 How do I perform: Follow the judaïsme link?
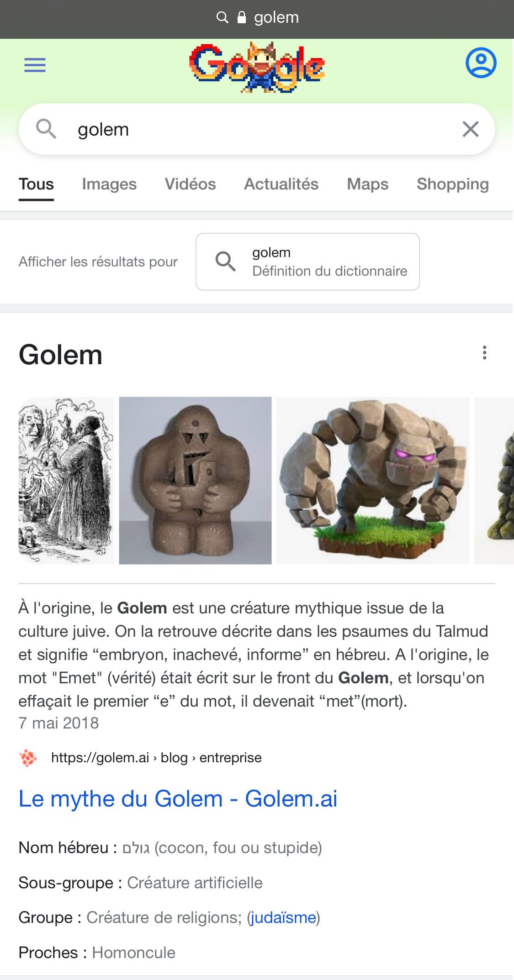283,917
